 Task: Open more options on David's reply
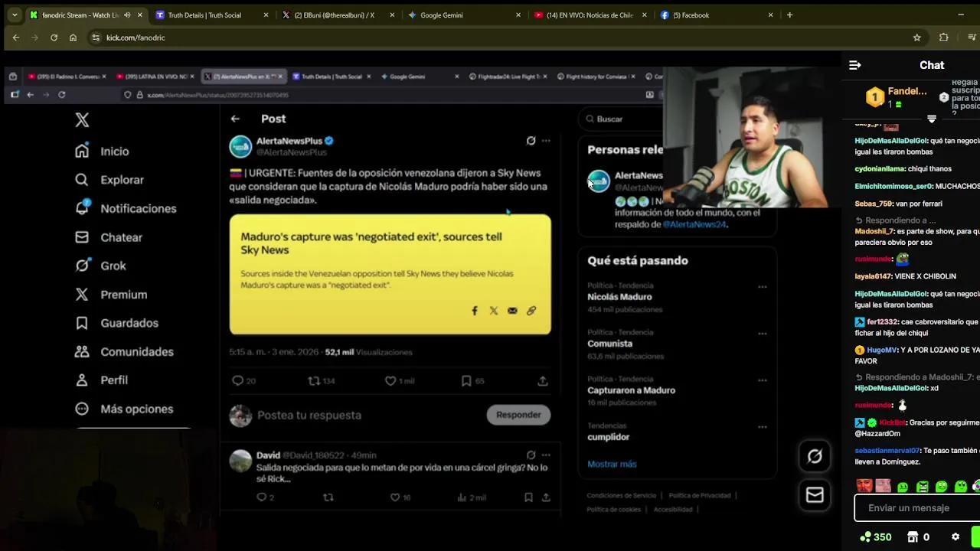tap(546, 455)
